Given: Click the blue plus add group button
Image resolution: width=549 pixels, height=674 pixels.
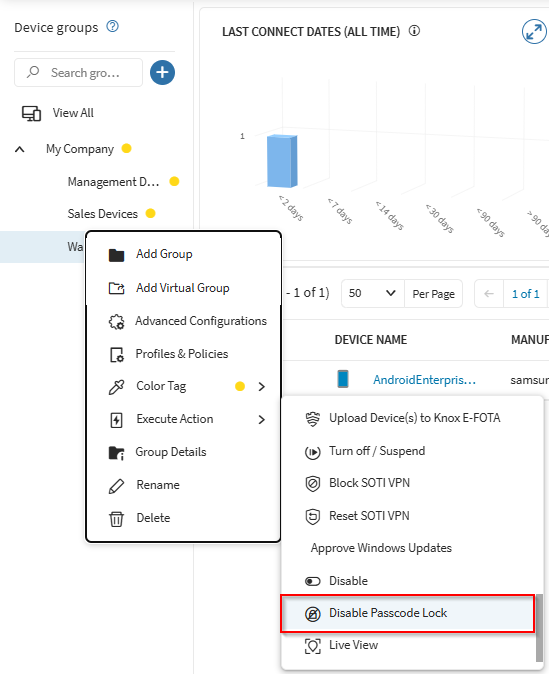Looking at the screenshot, I should (162, 72).
